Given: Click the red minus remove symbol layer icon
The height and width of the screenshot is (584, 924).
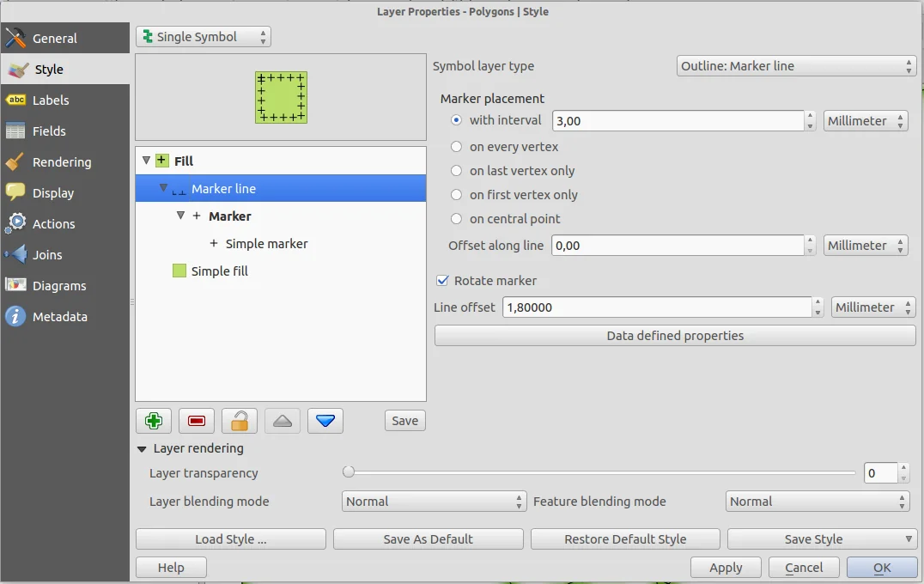Looking at the screenshot, I should click(x=197, y=421).
